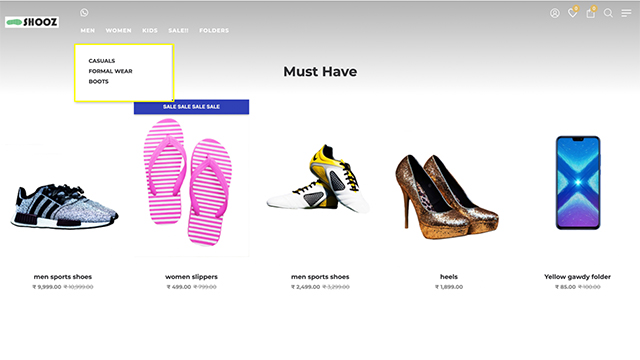Image resolution: width=640 pixels, height=360 pixels.
Task: Open the hamburger menu icon
Action: point(626,13)
